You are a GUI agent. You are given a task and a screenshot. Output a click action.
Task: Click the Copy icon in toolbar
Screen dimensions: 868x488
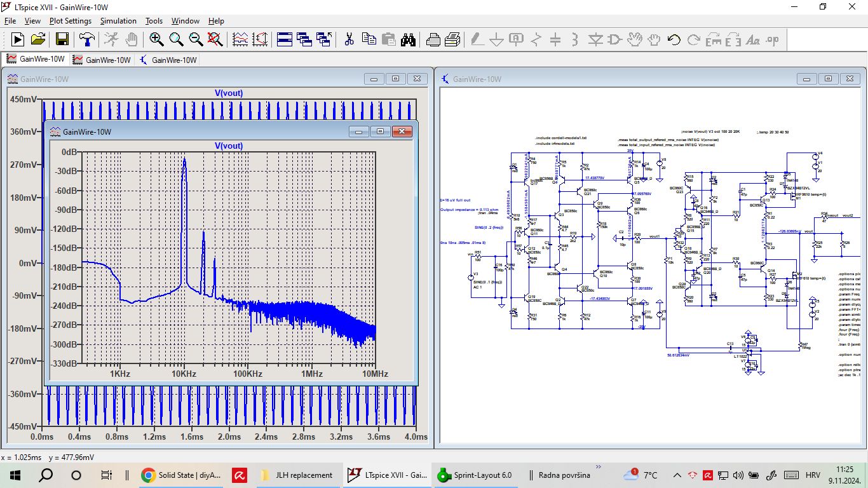coord(369,39)
